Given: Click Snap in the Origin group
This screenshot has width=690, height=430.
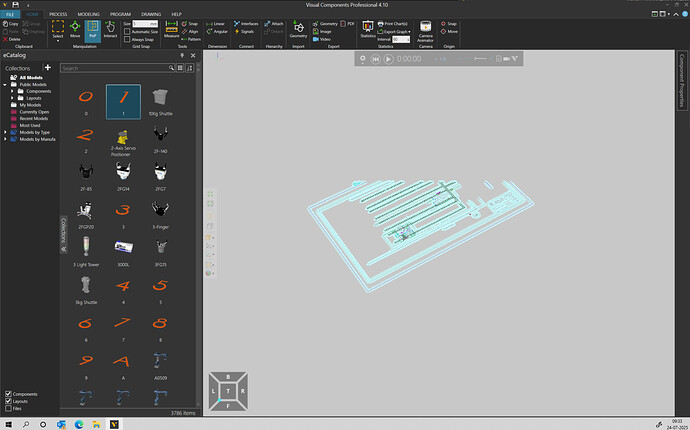Looking at the screenshot, I should pos(449,24).
